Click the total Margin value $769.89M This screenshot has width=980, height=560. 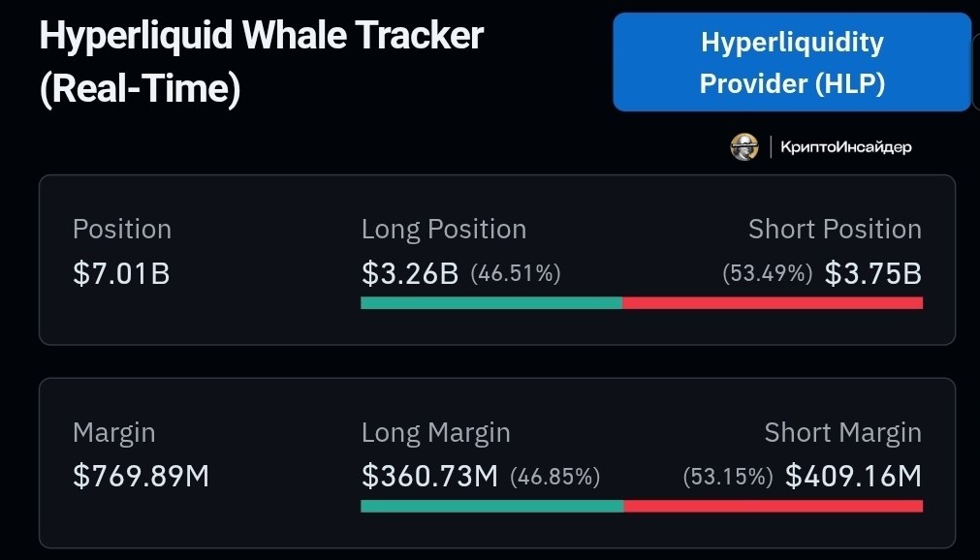(141, 477)
